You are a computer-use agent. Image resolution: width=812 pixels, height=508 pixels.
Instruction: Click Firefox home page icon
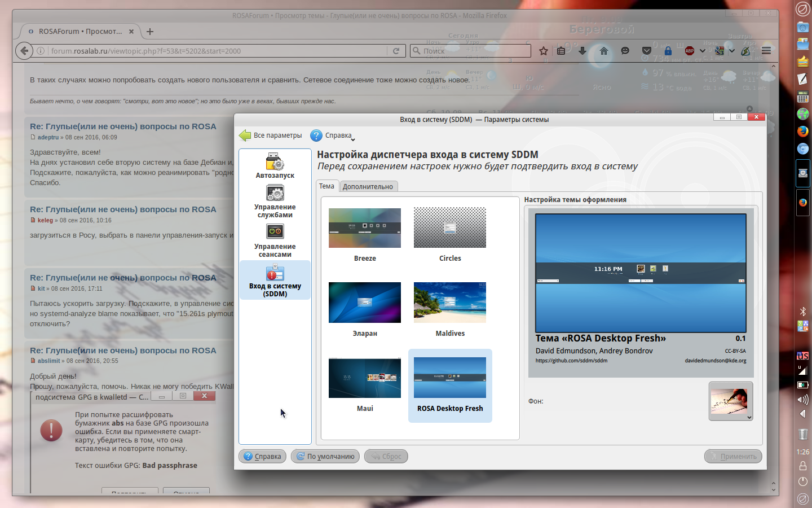click(x=604, y=51)
